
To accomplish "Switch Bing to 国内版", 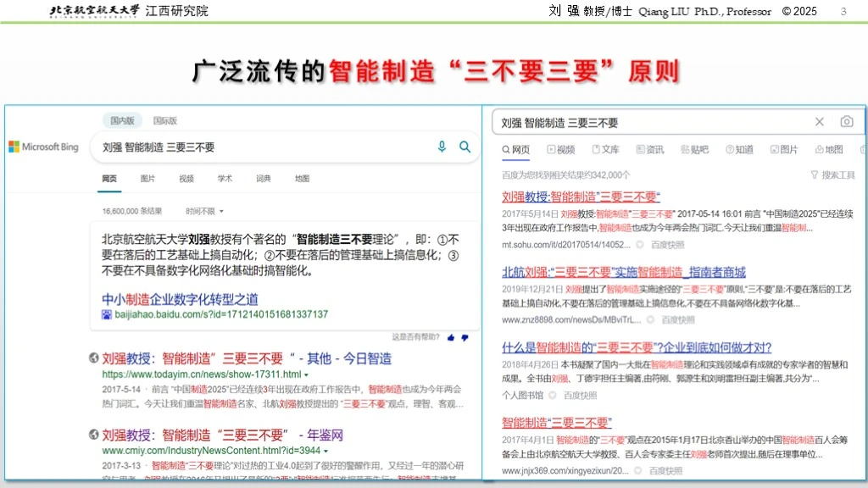I will click(122, 120).
